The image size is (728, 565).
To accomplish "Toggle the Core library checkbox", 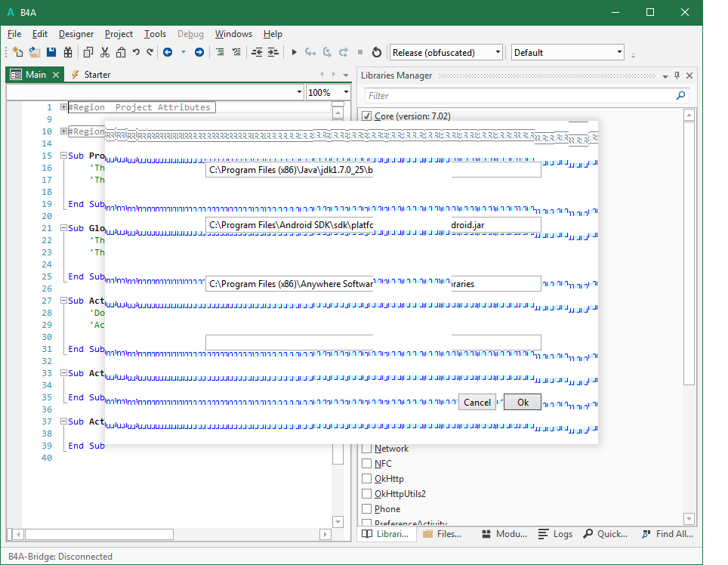I will [367, 116].
